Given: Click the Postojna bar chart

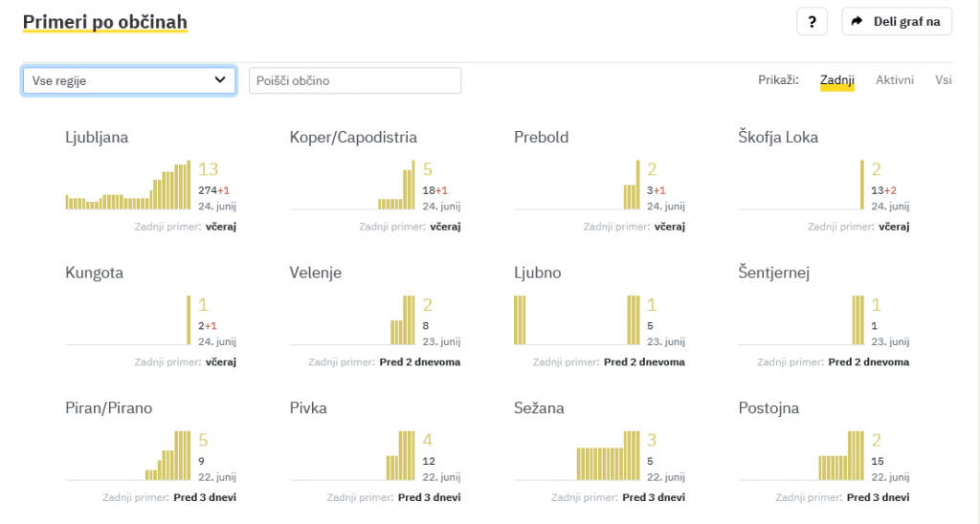Looking at the screenshot, I should [x=801, y=456].
